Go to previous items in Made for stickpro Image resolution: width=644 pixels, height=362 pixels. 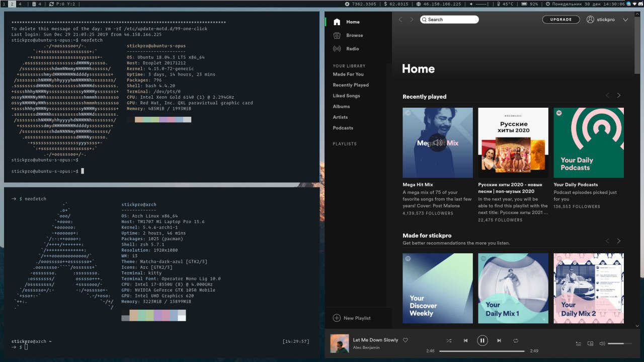[607, 241]
